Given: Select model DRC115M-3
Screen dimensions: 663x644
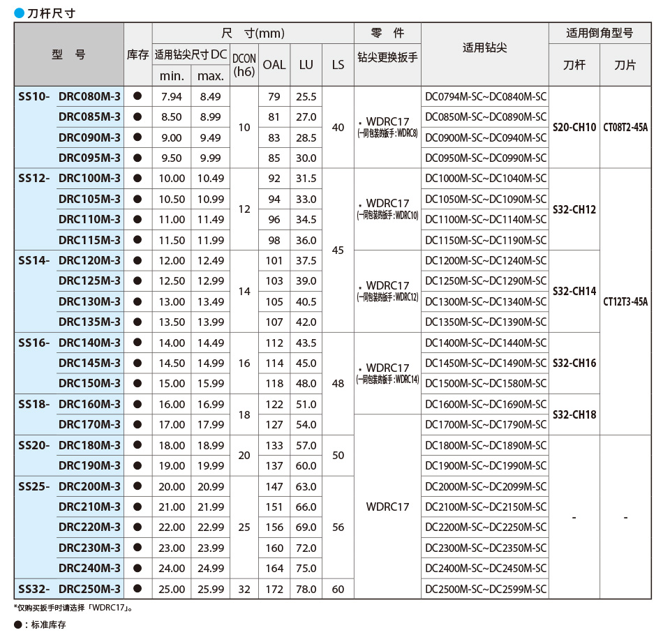Looking at the screenshot, I should click(x=89, y=240).
